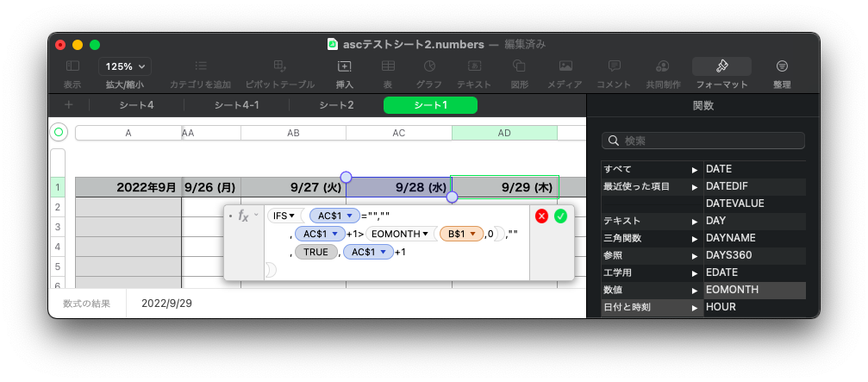The width and height of the screenshot is (868, 382).
Task: Click the Shape (図形) toolbar icon
Action: pyautogui.click(x=519, y=66)
